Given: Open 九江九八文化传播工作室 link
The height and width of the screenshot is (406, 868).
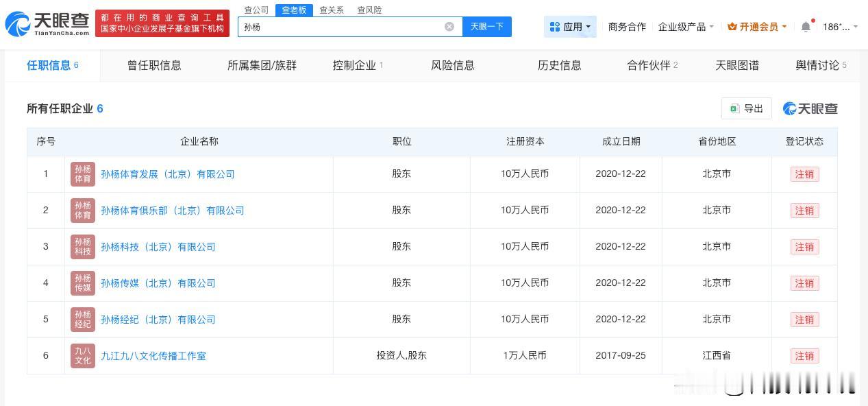Looking at the screenshot, I should point(153,356).
